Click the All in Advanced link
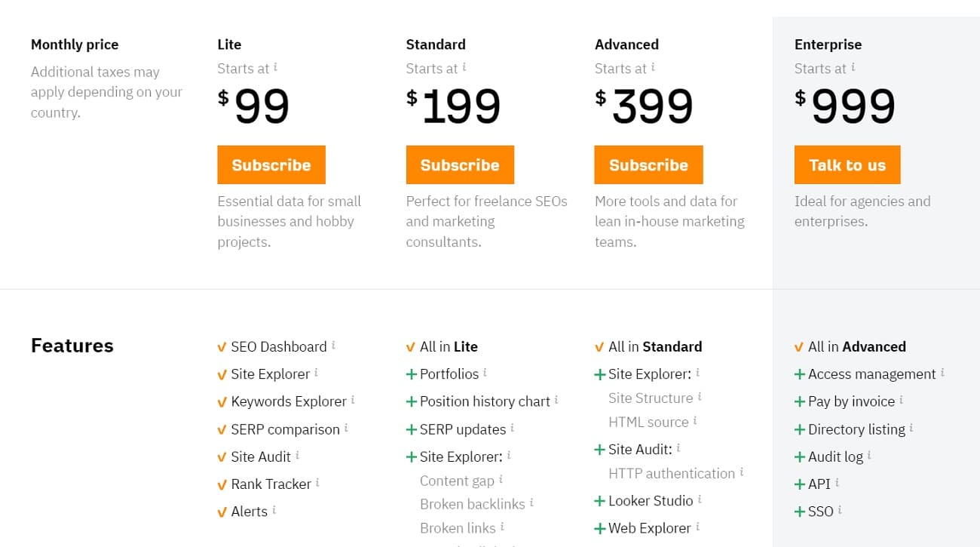The height and width of the screenshot is (547, 980). 856,346
